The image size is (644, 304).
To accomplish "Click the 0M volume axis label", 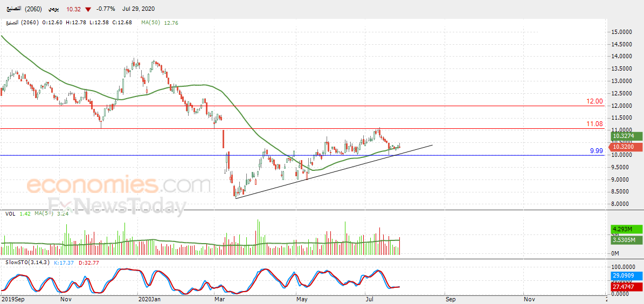I will (615, 254).
